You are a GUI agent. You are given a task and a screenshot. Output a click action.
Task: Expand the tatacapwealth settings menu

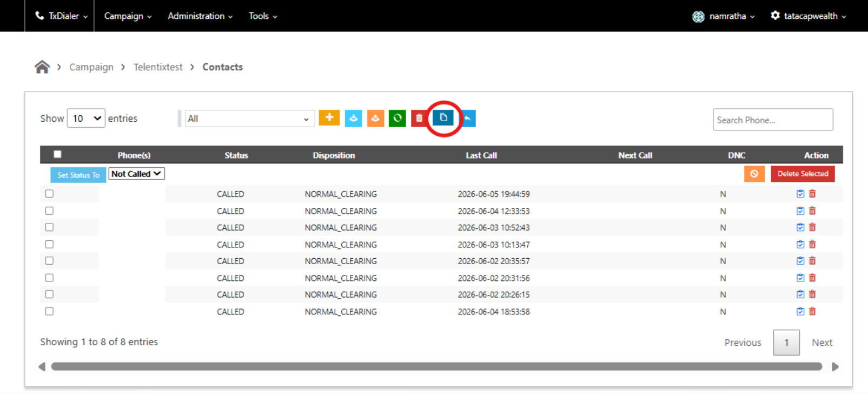pyautogui.click(x=808, y=16)
